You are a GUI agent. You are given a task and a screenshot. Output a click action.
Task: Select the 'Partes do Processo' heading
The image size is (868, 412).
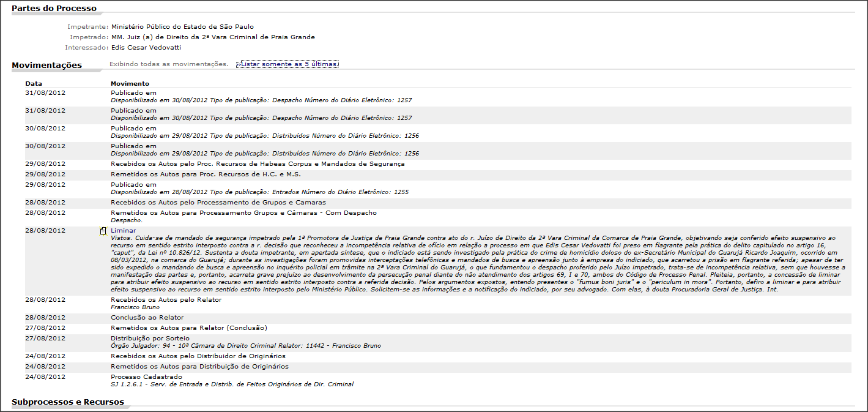pyautogui.click(x=54, y=9)
